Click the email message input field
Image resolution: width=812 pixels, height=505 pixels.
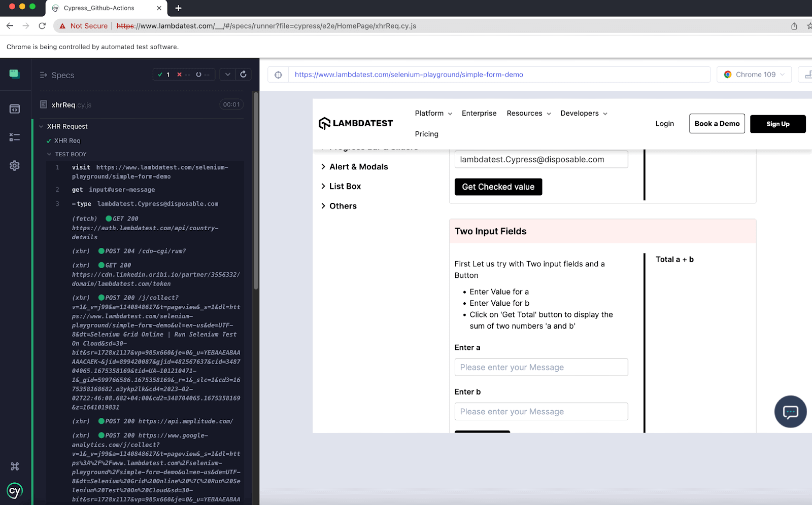tap(541, 159)
